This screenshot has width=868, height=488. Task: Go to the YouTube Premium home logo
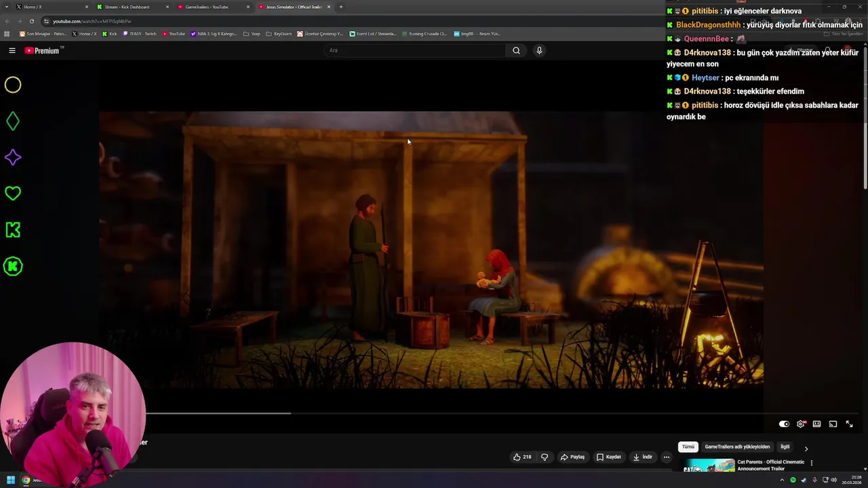point(43,50)
